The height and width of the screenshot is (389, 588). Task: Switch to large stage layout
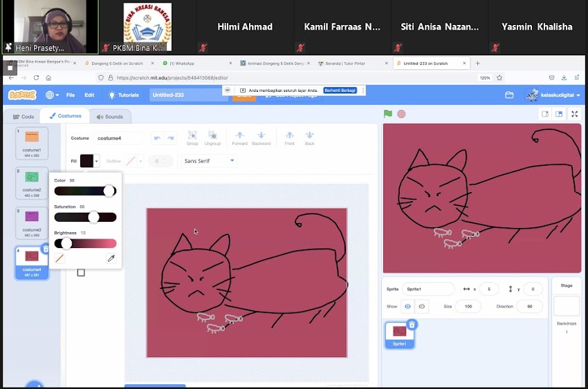[559, 114]
